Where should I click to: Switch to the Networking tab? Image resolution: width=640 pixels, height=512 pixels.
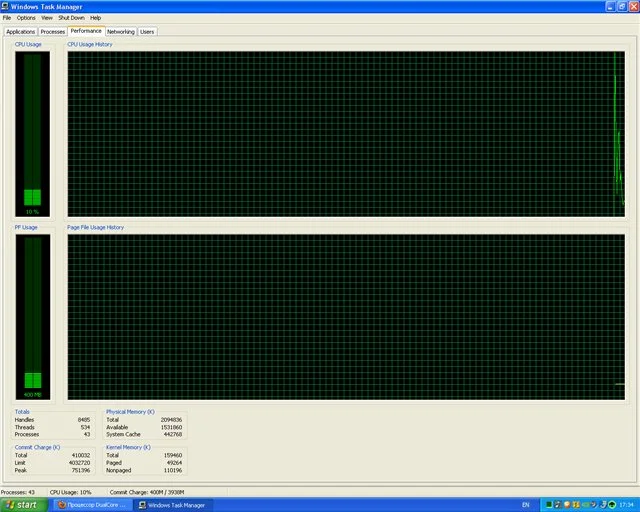coord(121,31)
